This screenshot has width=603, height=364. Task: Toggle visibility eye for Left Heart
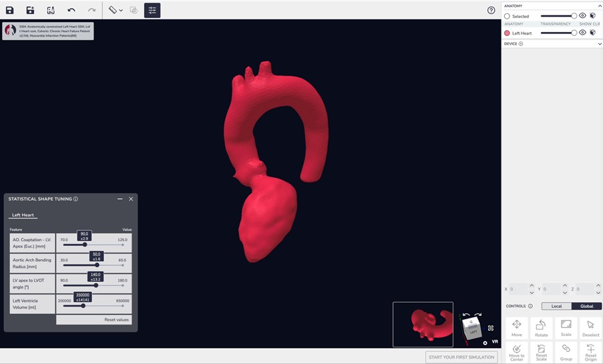[x=582, y=33]
